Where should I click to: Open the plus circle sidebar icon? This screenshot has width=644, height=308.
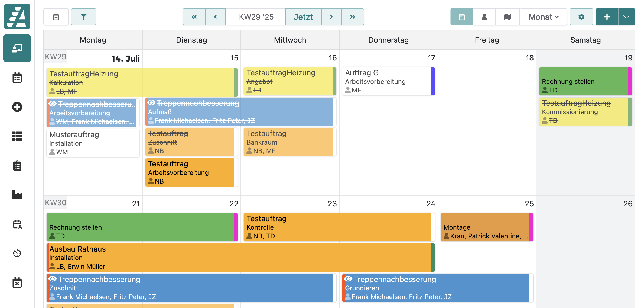click(x=17, y=107)
